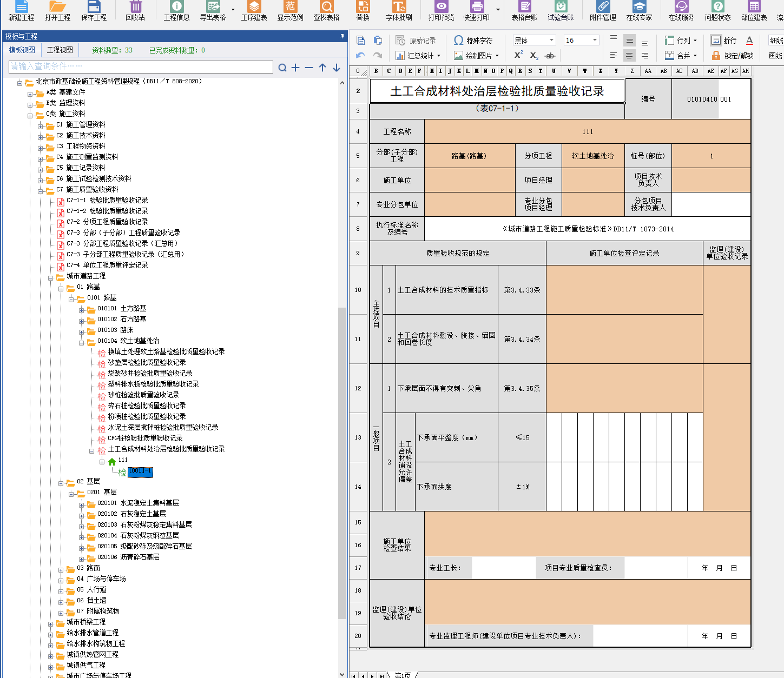Set vertical bottom alignment
The width and height of the screenshot is (784, 678).
(x=645, y=43)
